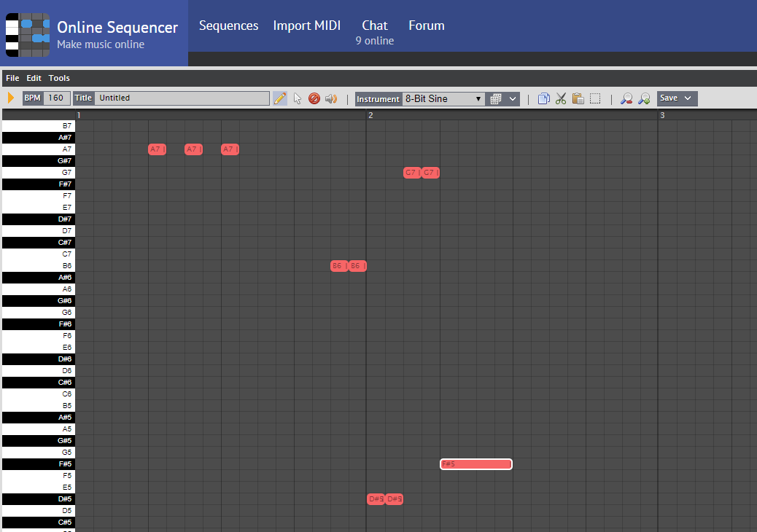Click the zoom out magnifier icon
Viewport: 757px width, 532px height.
tap(626, 98)
